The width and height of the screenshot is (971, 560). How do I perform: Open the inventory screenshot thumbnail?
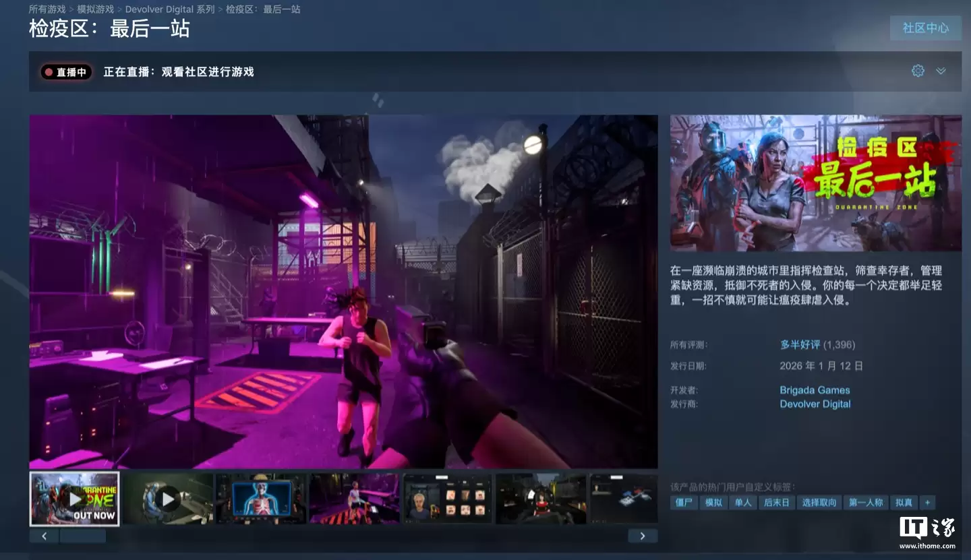(447, 498)
